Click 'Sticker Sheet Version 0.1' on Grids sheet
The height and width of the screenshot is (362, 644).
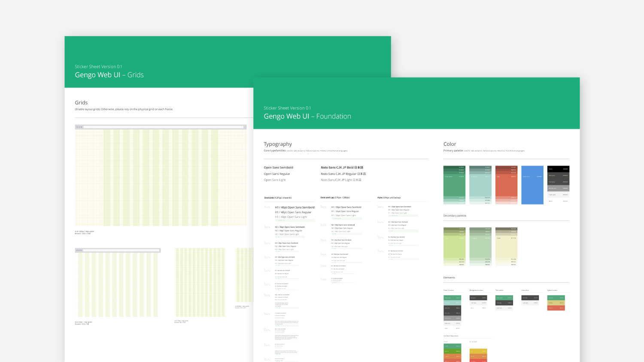[98, 66]
